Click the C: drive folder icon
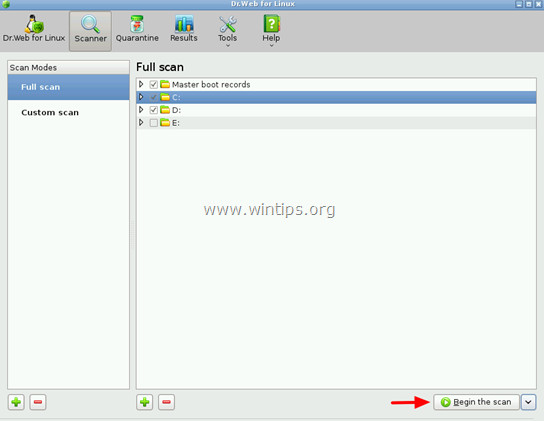 pyautogui.click(x=165, y=97)
